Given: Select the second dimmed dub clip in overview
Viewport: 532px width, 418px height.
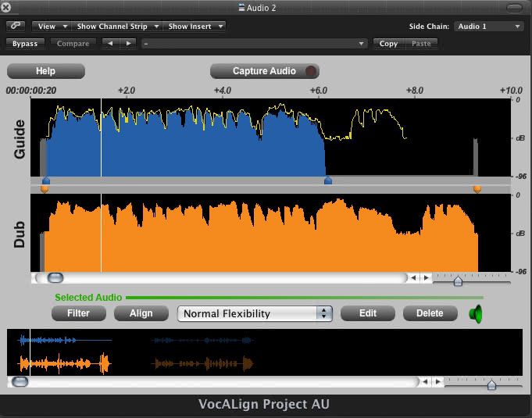Looking at the screenshot, I should [202, 364].
